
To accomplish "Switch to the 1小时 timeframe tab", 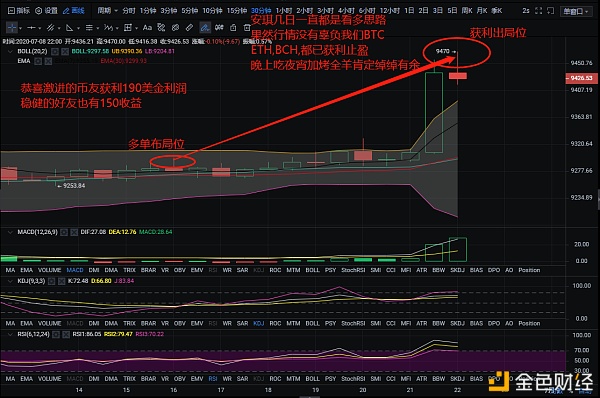I will pyautogui.click(x=284, y=11).
